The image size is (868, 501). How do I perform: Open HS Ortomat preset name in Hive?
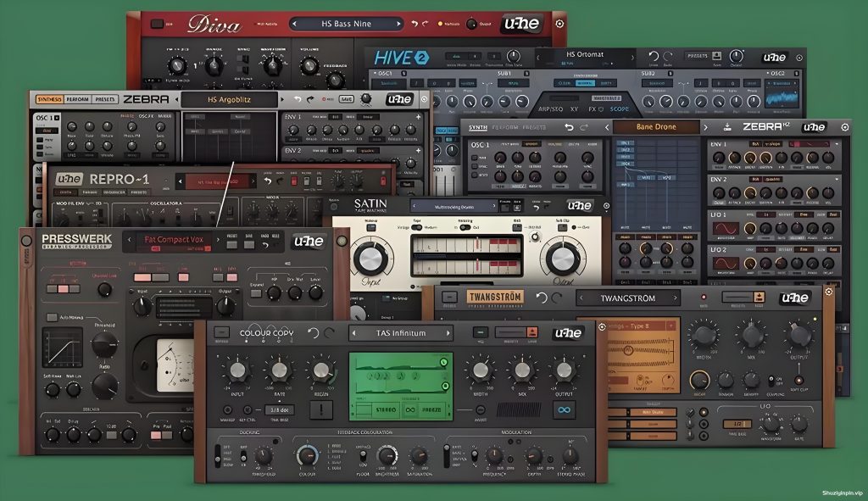(585, 54)
